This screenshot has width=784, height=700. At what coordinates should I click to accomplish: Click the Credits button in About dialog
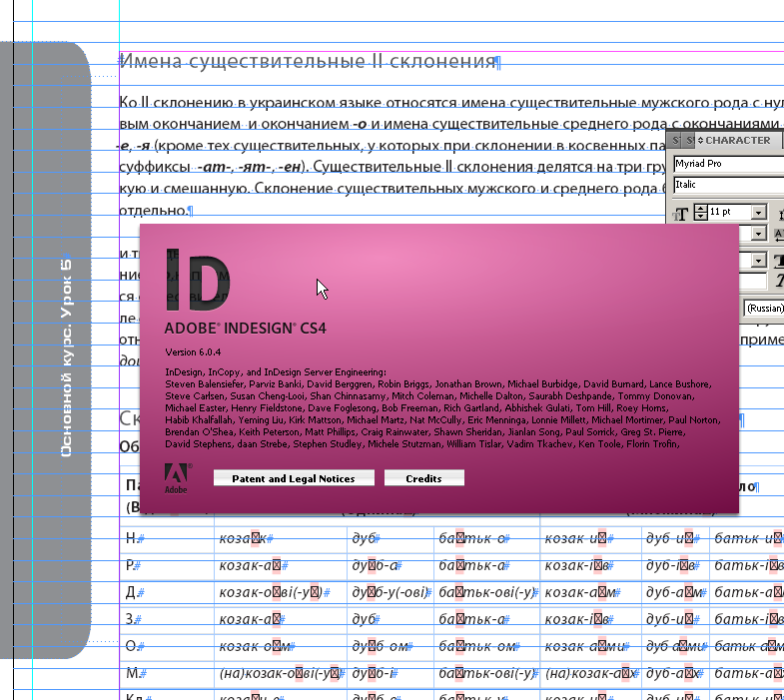(x=424, y=478)
